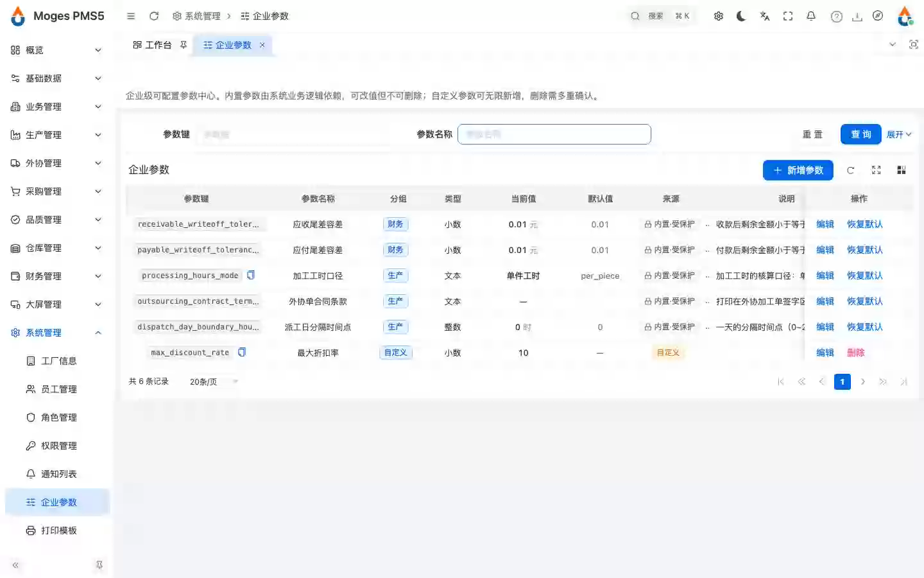
Task: Pin the 工作台 tab
Action: click(x=184, y=45)
